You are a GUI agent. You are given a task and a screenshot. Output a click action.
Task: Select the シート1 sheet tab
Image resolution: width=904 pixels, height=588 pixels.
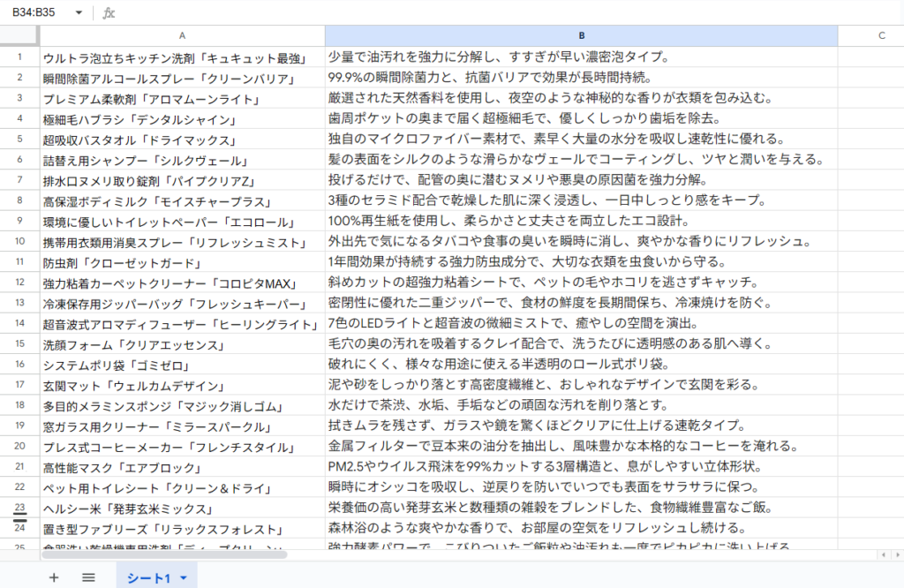148,577
